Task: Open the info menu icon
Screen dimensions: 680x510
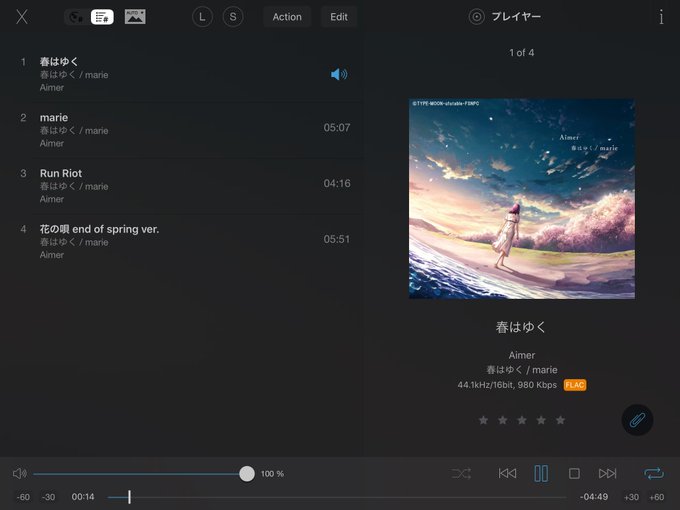Action: (661, 17)
